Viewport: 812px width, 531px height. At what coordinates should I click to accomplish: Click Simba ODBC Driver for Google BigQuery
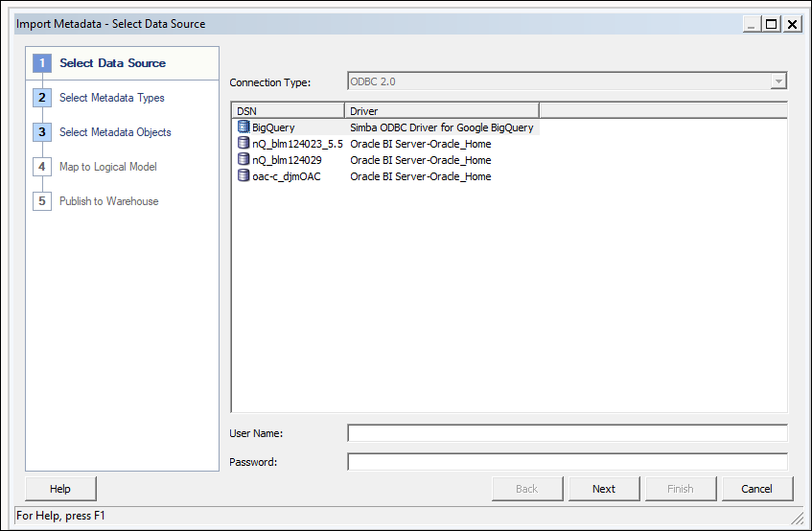click(x=442, y=127)
